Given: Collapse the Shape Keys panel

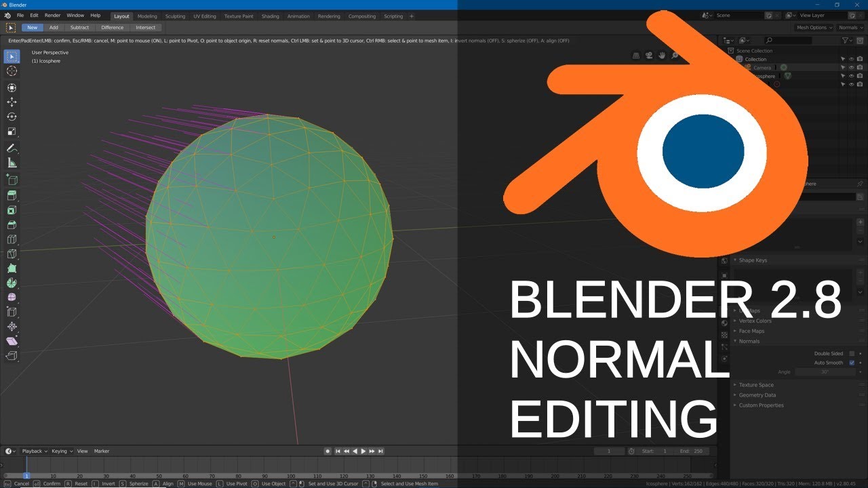Looking at the screenshot, I should (x=753, y=260).
